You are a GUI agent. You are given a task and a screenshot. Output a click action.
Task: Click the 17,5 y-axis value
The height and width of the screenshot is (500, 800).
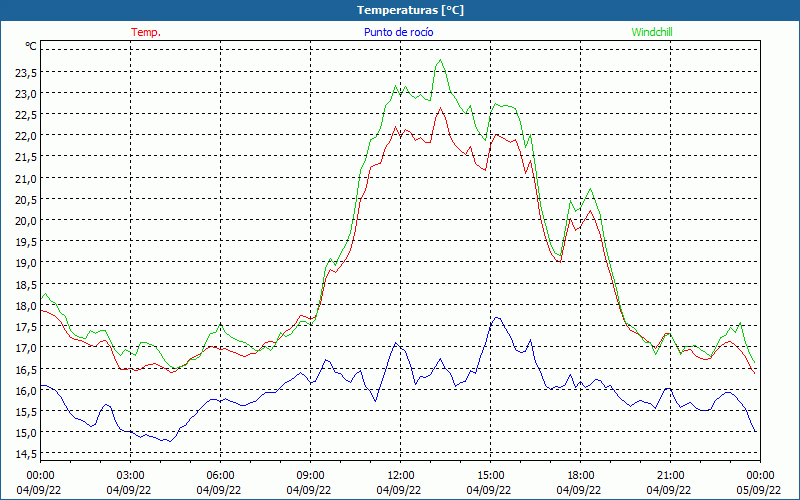(x=26, y=327)
